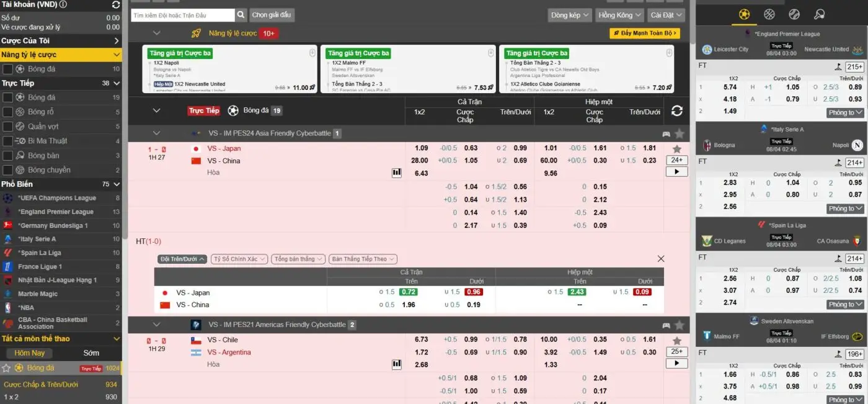Tick the Bóng rổ live checkbox
This screenshot has width=868, height=404.
pyautogui.click(x=8, y=112)
